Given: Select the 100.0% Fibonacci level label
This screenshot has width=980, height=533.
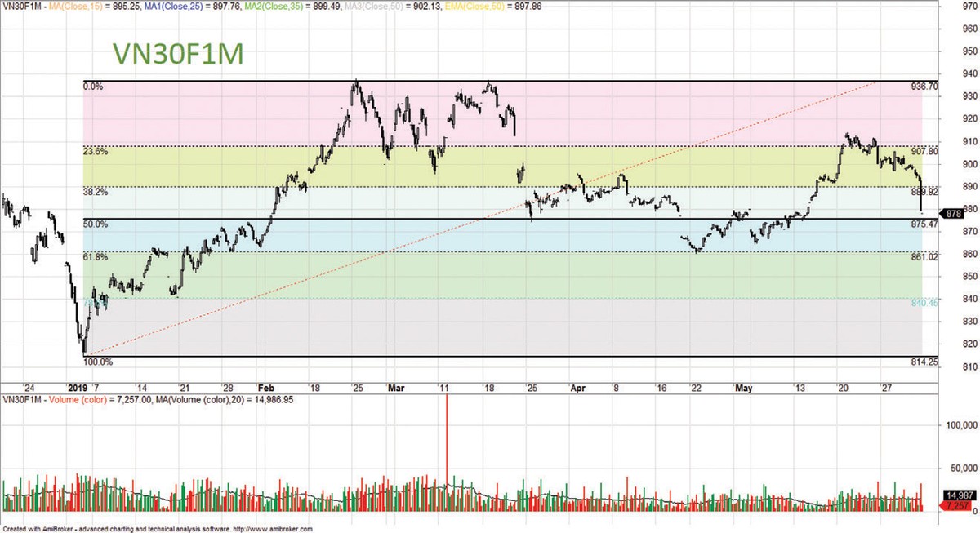Looking at the screenshot, I should click(x=98, y=362).
